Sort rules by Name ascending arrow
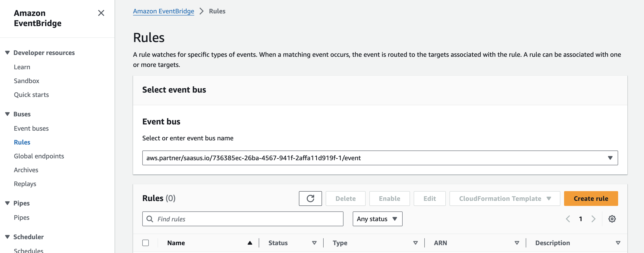 click(250, 243)
